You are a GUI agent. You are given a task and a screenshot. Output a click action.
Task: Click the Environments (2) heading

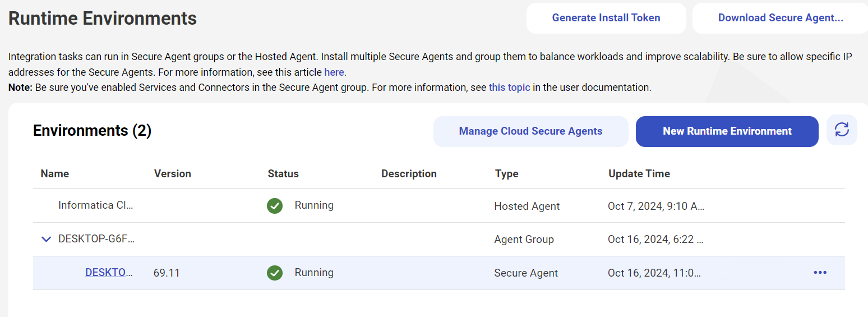93,131
